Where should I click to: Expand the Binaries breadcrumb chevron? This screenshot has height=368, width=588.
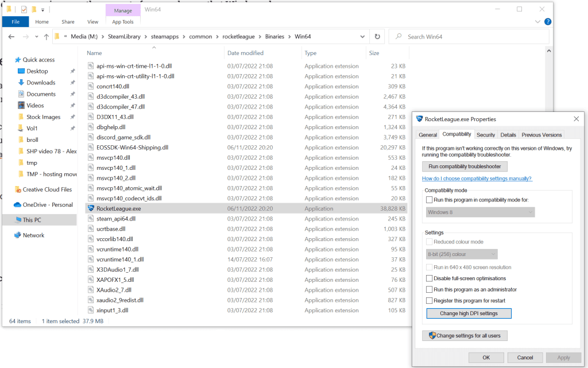[289, 36]
